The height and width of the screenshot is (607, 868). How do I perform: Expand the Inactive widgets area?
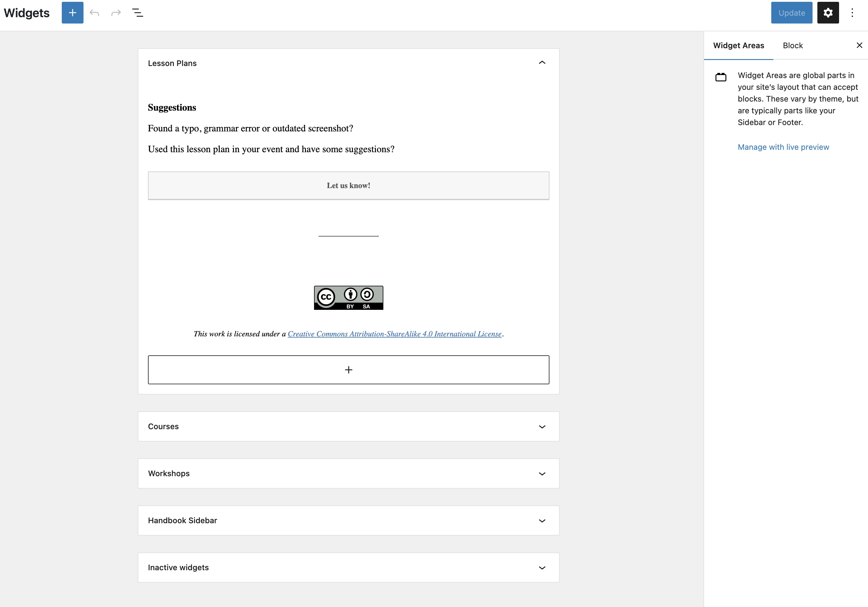[x=542, y=568]
